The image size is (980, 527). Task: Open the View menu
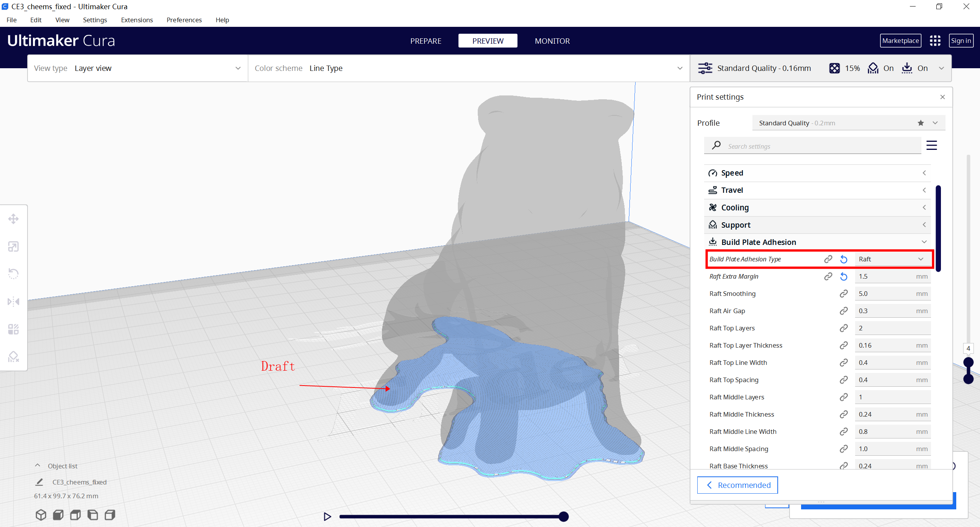click(x=62, y=20)
